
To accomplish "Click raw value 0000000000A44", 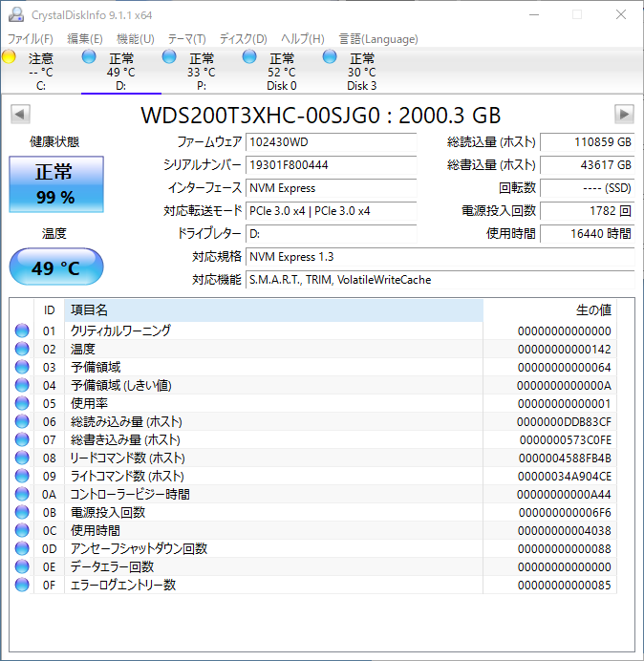I will pyautogui.click(x=564, y=494).
